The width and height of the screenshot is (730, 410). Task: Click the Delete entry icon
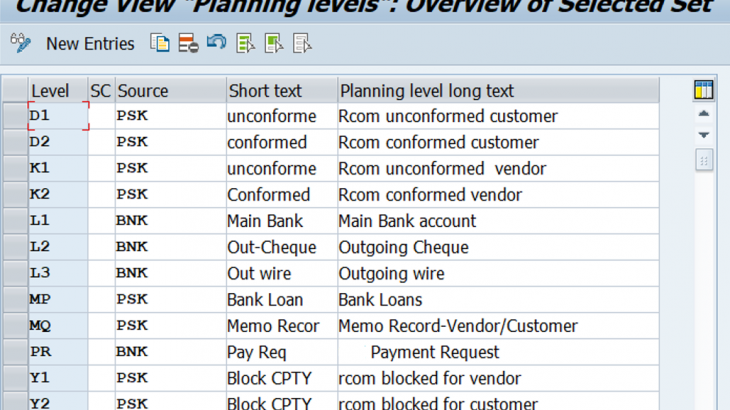pos(188,43)
